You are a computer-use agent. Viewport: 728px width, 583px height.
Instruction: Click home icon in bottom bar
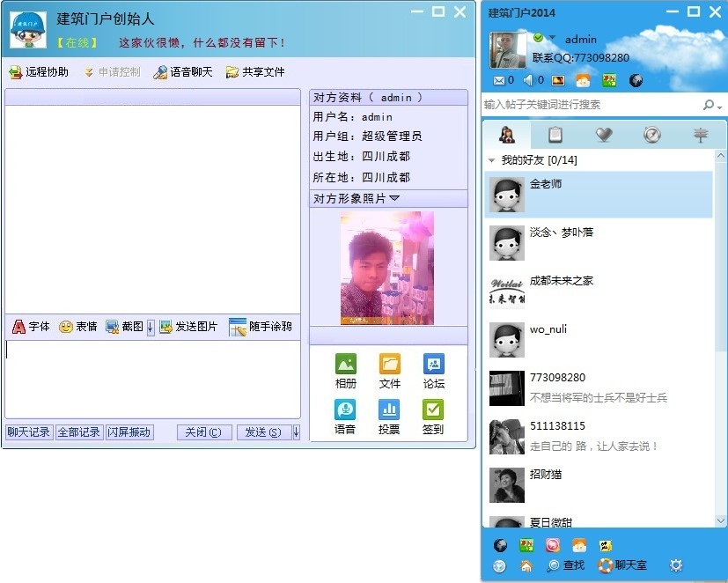(x=526, y=565)
